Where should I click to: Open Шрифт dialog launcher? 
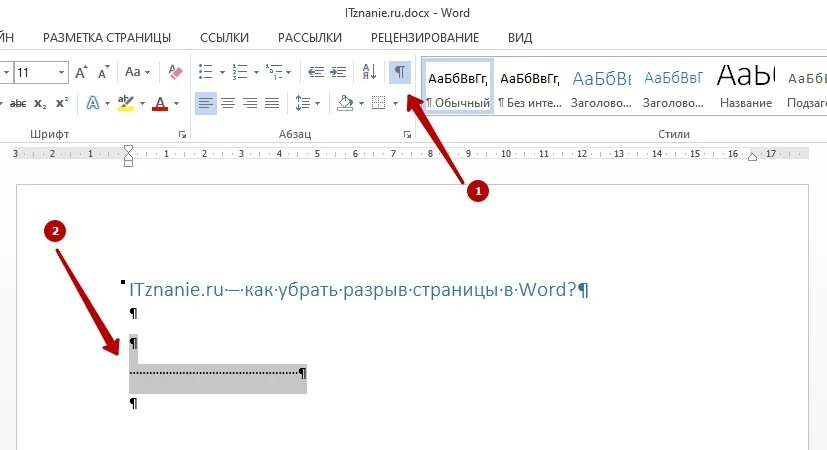click(x=182, y=135)
